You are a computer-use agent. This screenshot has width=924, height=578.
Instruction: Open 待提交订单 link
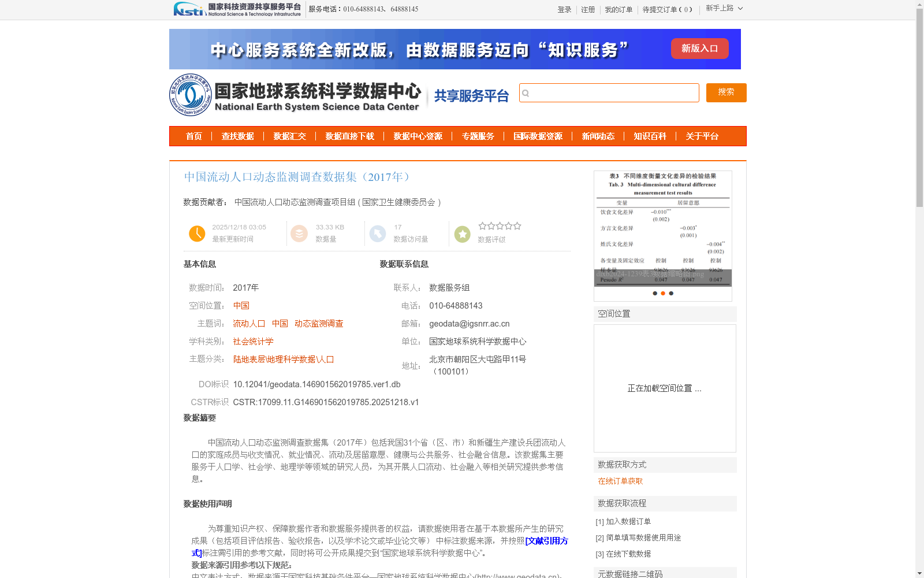(x=667, y=10)
